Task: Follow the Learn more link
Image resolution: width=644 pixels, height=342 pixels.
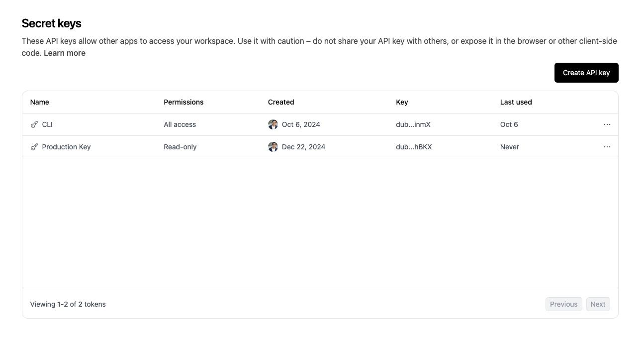Action: tap(65, 53)
